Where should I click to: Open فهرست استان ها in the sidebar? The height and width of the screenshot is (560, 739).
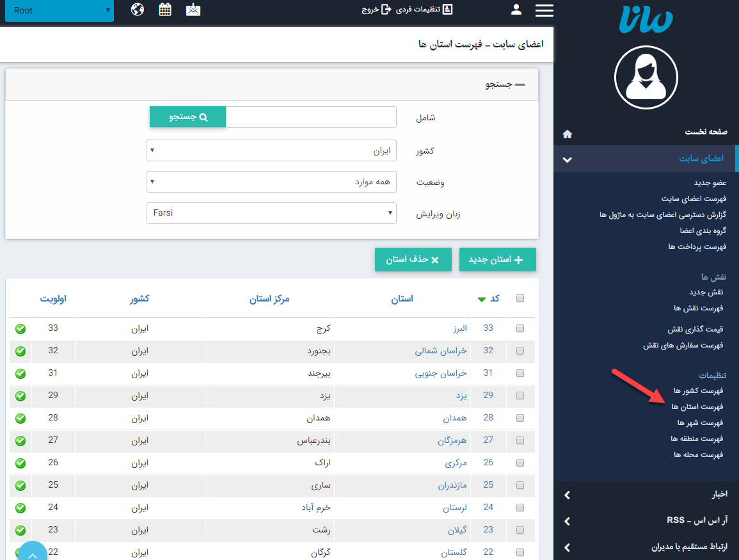[697, 406]
